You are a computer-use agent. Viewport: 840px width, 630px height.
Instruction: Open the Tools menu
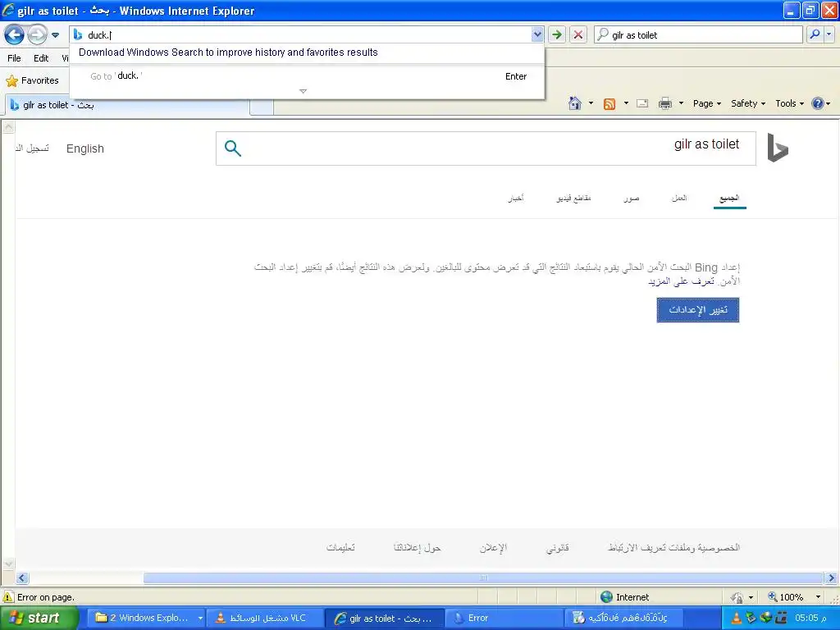(x=789, y=104)
